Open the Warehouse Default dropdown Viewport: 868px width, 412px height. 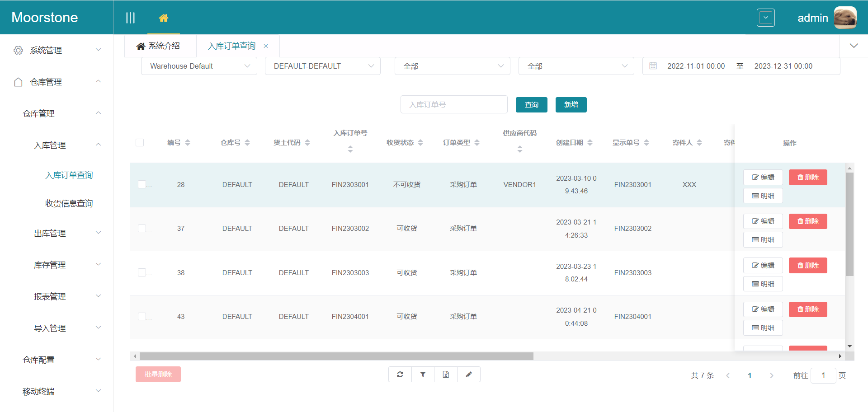[x=199, y=66]
